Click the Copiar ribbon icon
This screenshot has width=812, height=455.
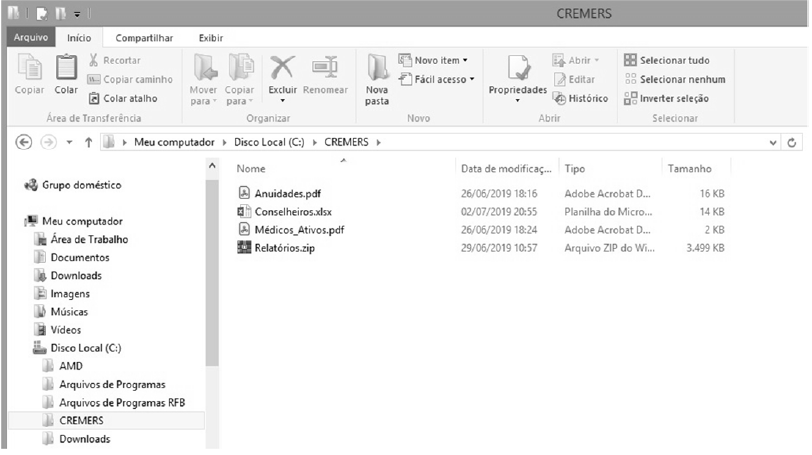tap(30, 68)
